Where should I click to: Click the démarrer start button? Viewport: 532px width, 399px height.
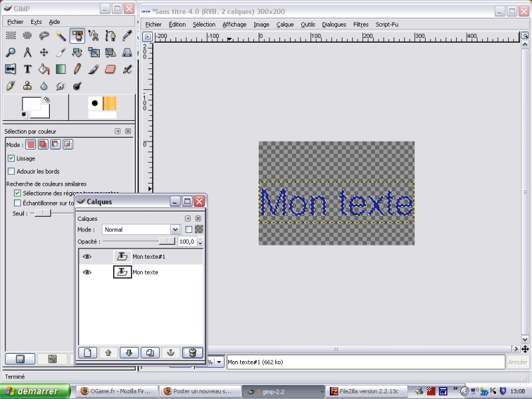tap(35, 391)
